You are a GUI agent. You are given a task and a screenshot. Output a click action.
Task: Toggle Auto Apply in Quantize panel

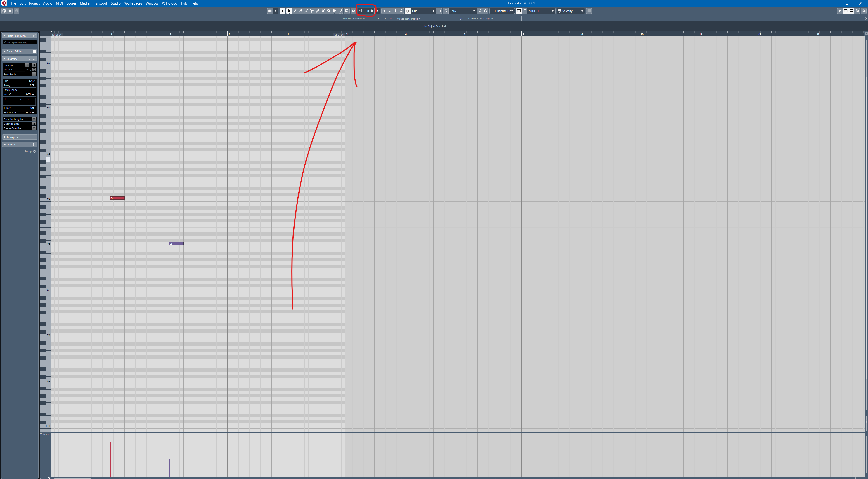point(34,74)
